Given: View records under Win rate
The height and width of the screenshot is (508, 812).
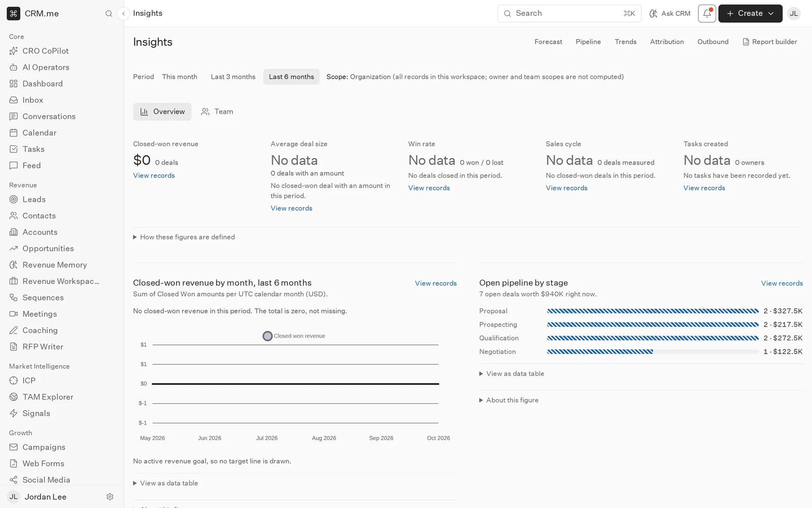Looking at the screenshot, I should 429,188.
